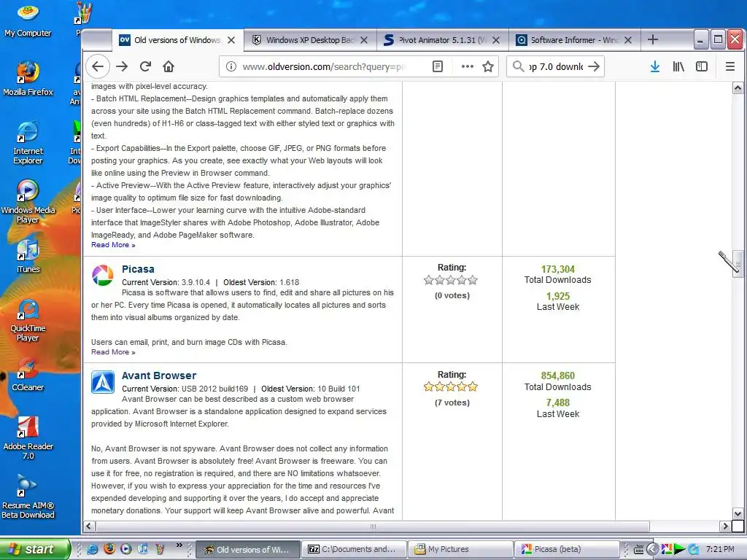Screen dimensions: 747x560
Task: Click Read More under ImageStyler description
Action: coord(113,245)
